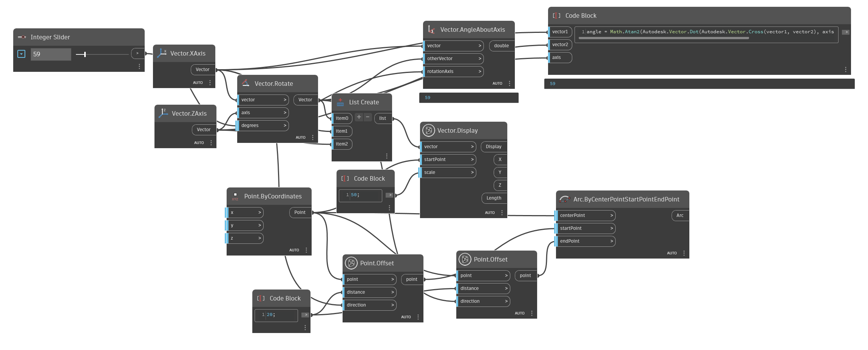Viewport: 868px width, 350px height.
Task: Click the Length output port of Vector.Display
Action: (494, 198)
